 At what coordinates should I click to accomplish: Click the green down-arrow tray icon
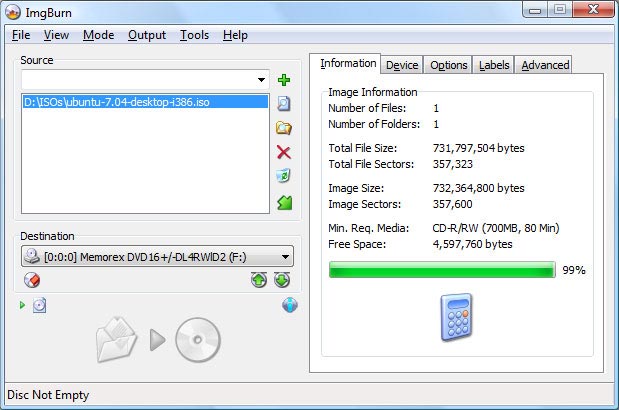click(x=282, y=280)
